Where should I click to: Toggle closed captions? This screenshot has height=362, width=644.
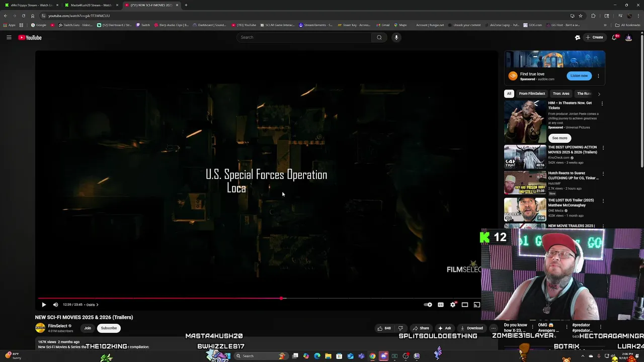(x=441, y=305)
